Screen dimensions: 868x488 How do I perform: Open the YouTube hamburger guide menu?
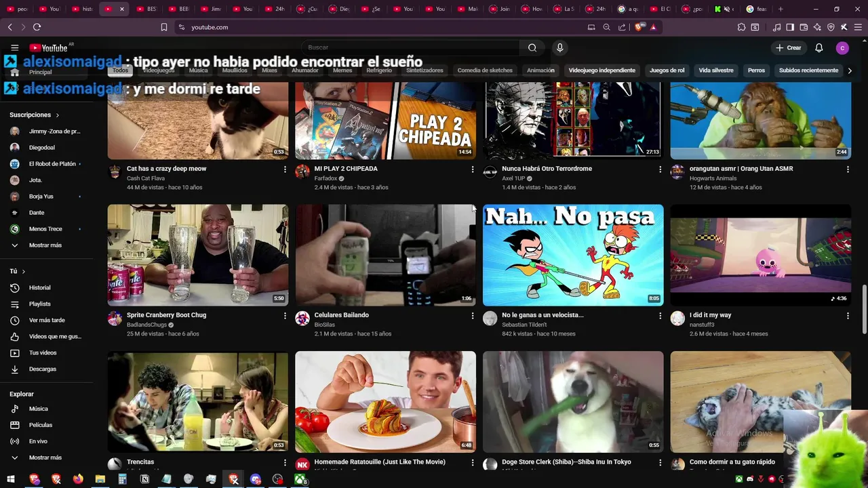(x=14, y=47)
